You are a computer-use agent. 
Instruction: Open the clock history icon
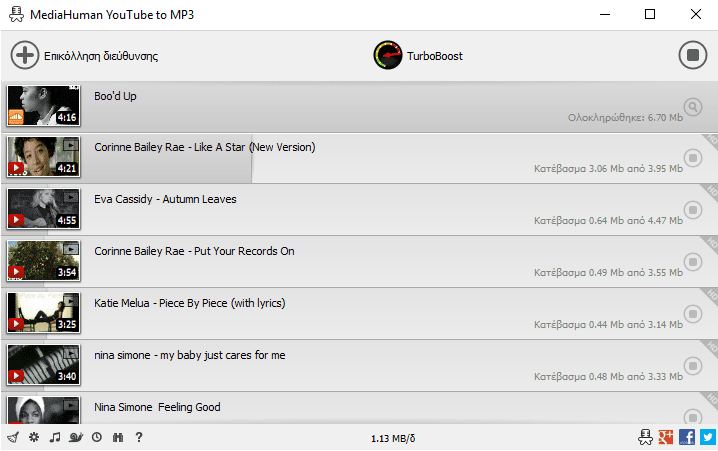tap(97, 437)
